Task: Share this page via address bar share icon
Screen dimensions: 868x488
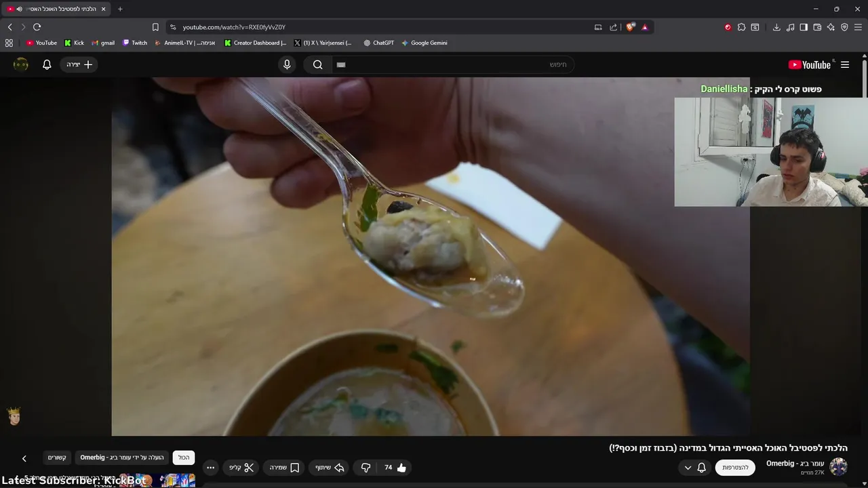Action: (x=614, y=27)
